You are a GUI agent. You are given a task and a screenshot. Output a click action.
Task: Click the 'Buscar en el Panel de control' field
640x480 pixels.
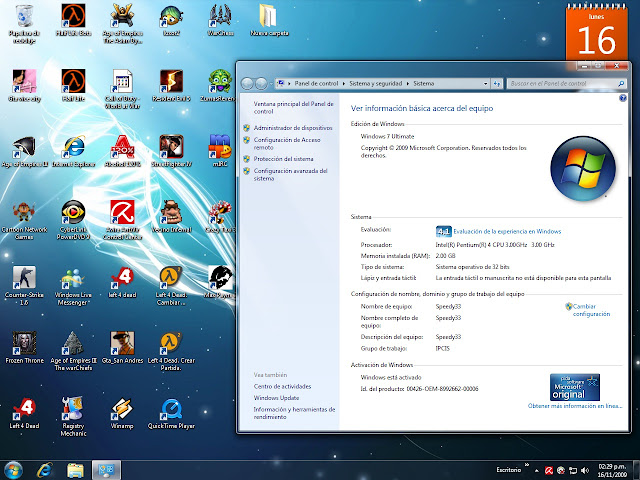tap(560, 83)
